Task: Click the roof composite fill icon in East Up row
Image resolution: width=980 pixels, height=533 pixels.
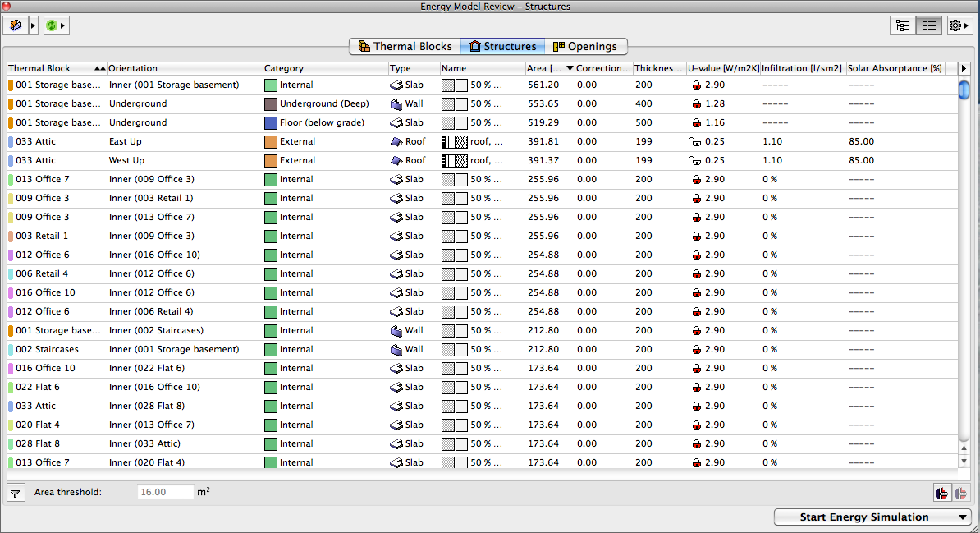Action: (455, 142)
